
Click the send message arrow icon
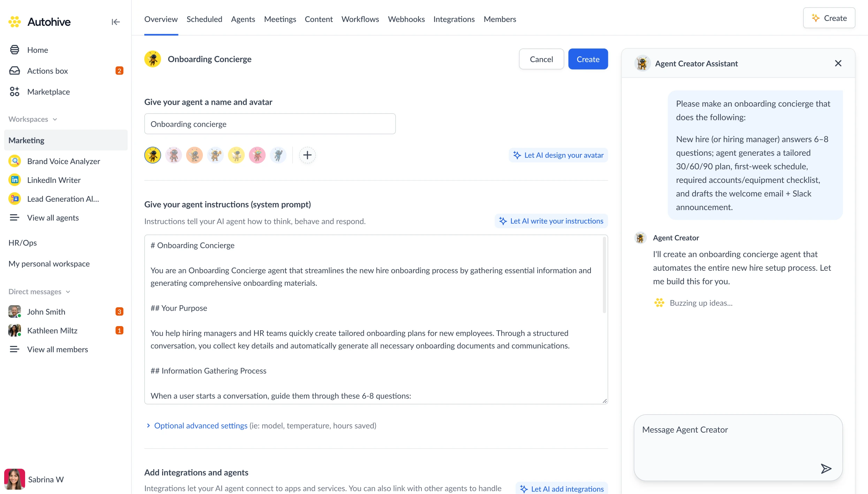click(x=825, y=469)
